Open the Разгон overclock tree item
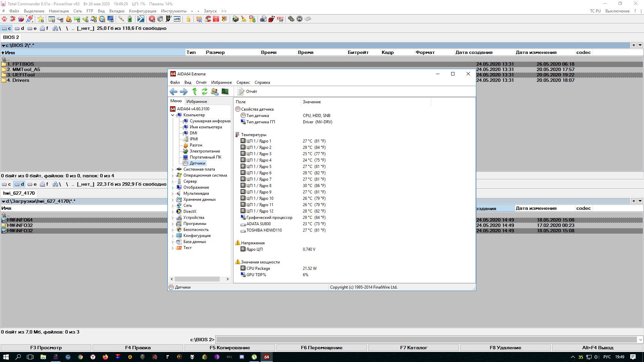This screenshot has width=644, height=362. click(196, 145)
